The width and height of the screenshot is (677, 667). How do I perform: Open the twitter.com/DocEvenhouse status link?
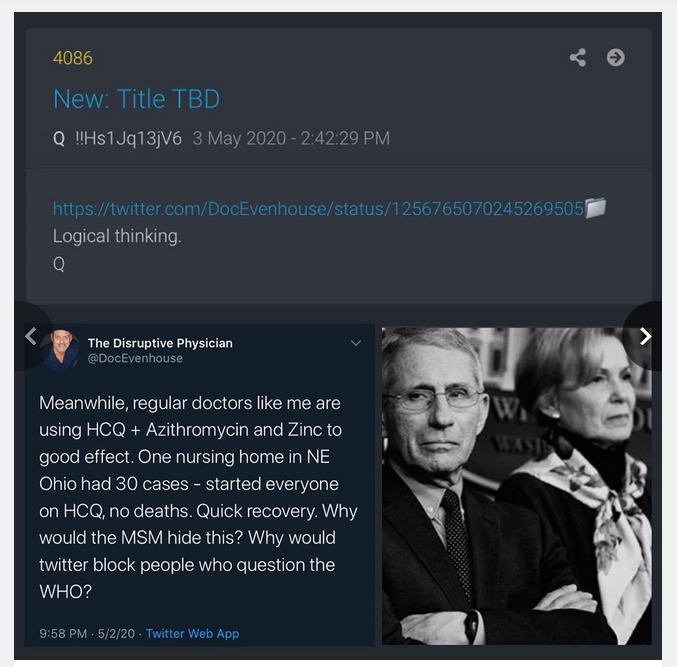(318, 209)
